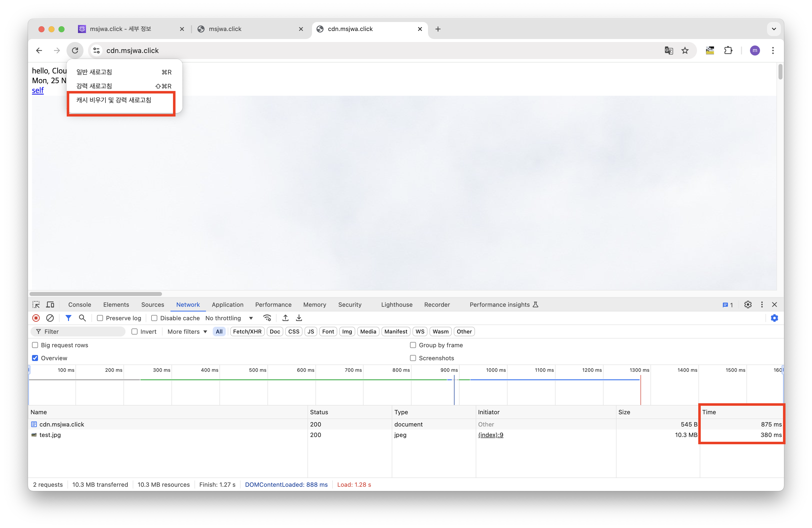Image resolution: width=812 pixels, height=528 pixels.
Task: Open the No throttling dropdown
Action: [229, 318]
